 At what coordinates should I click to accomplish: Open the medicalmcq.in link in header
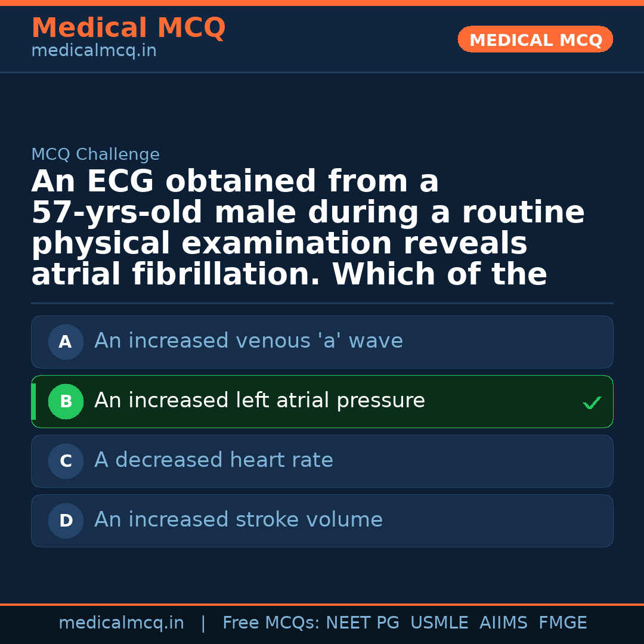[94, 51]
